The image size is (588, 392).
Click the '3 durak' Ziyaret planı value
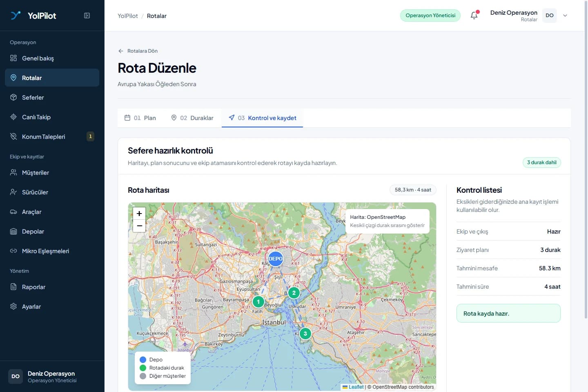550,250
